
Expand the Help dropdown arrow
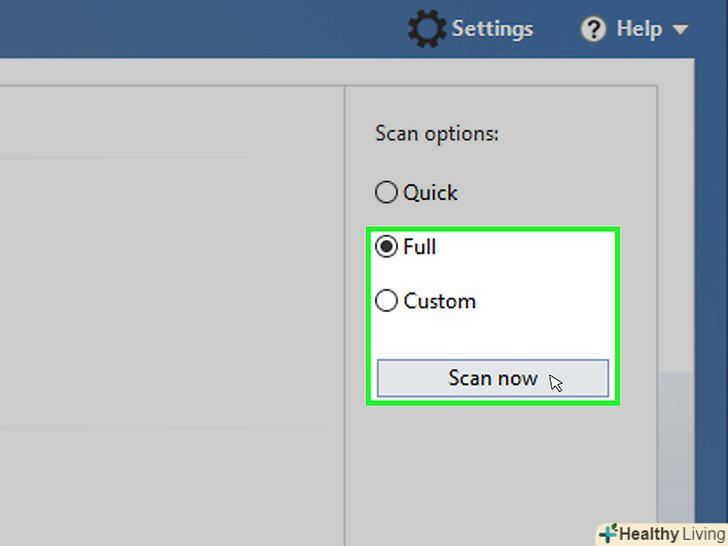680,30
